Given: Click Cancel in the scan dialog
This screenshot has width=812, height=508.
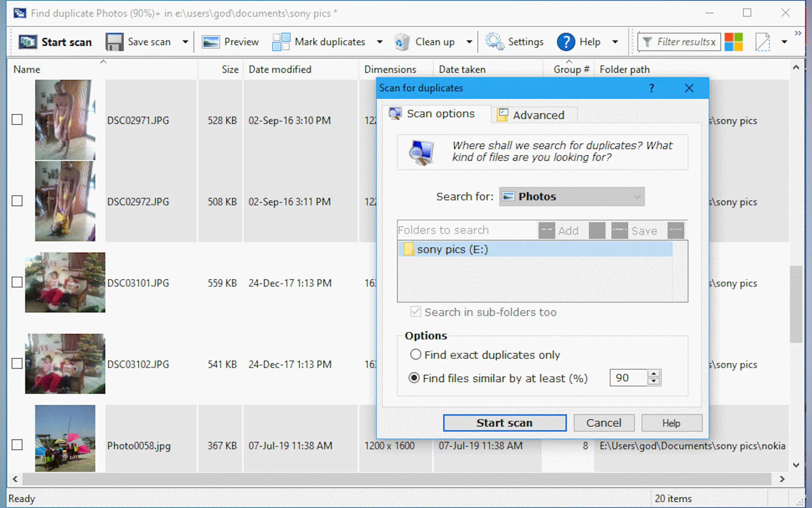Looking at the screenshot, I should [604, 423].
